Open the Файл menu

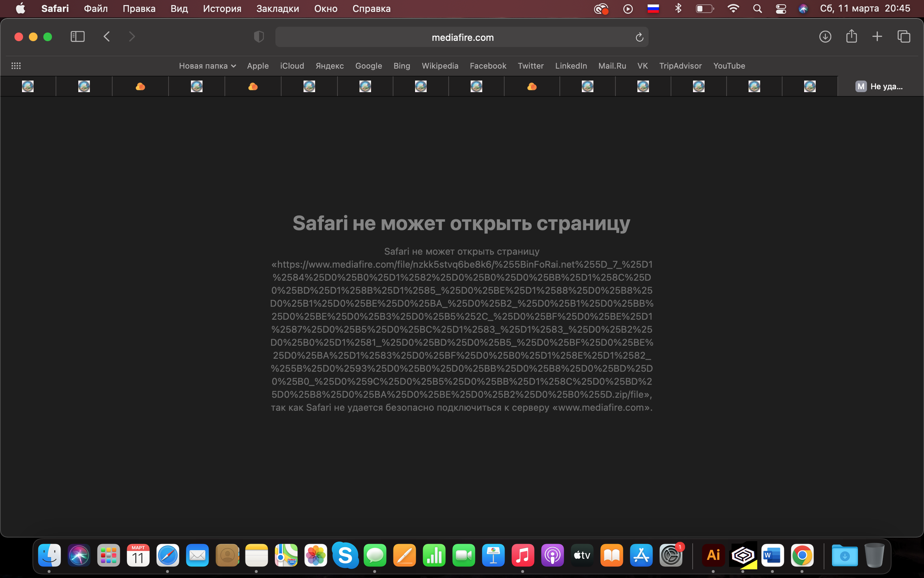[x=96, y=8]
